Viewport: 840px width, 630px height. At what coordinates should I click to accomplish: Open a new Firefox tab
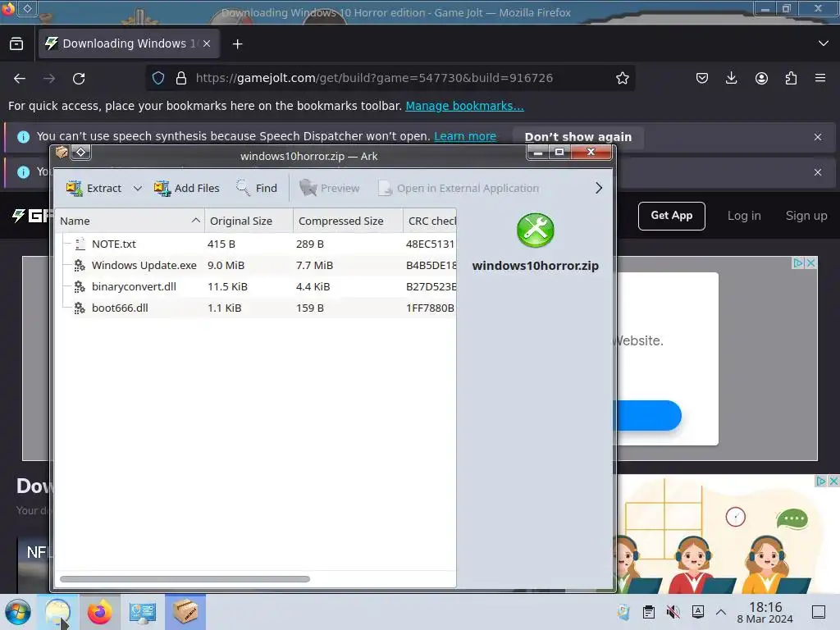coord(237,44)
